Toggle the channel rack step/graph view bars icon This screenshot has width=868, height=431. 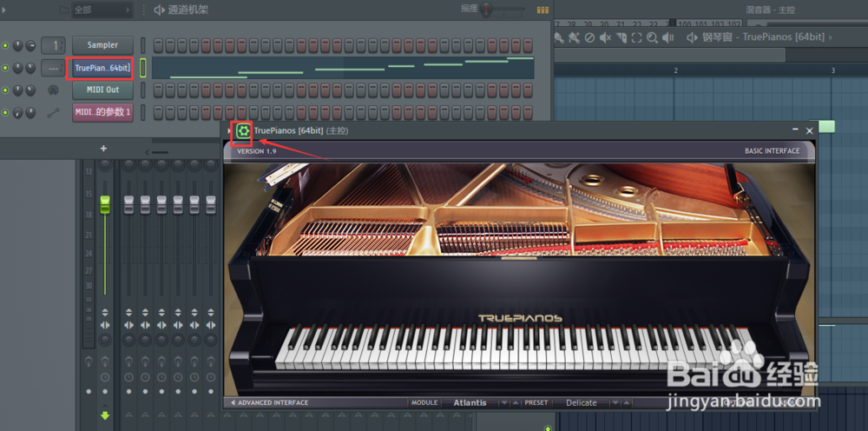click(542, 10)
